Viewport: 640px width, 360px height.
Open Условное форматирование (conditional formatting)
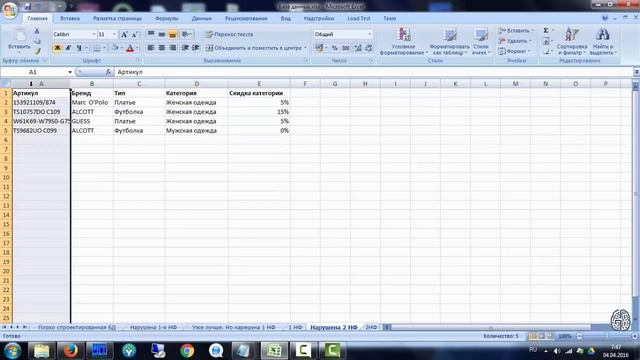tap(403, 42)
